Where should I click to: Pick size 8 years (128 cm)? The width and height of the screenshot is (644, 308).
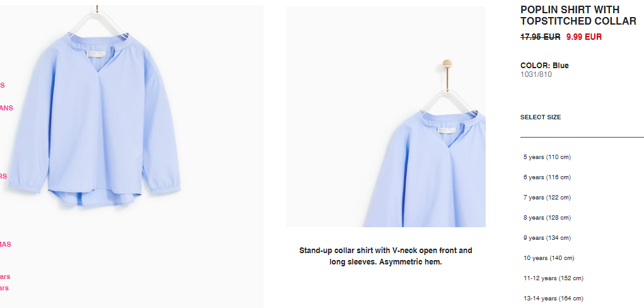click(547, 218)
